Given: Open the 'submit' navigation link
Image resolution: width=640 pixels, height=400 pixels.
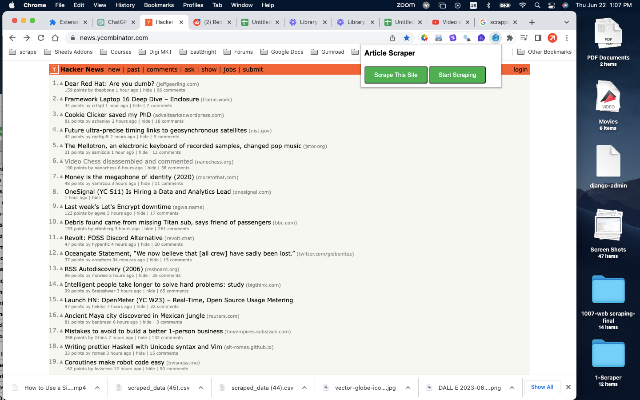Looking at the screenshot, I should (x=253, y=70).
